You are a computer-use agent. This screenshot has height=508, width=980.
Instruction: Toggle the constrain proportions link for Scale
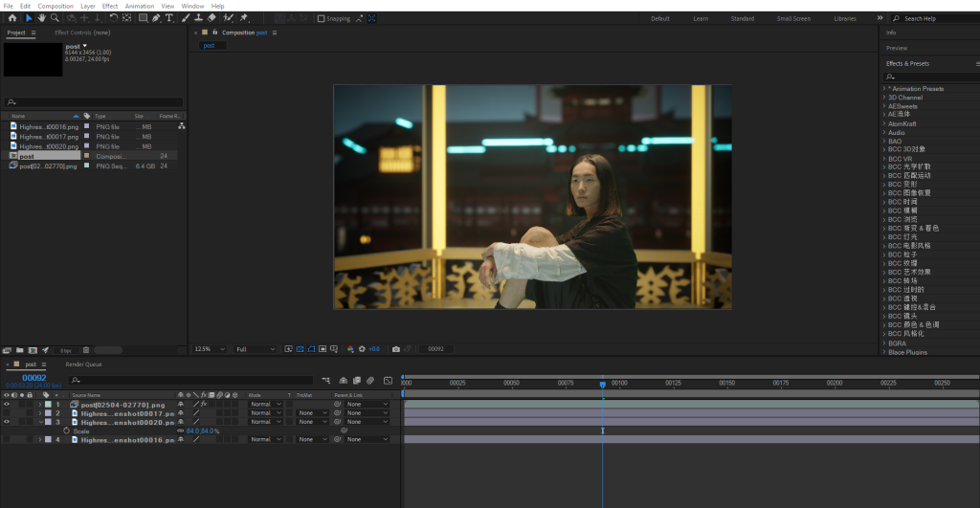(181, 431)
